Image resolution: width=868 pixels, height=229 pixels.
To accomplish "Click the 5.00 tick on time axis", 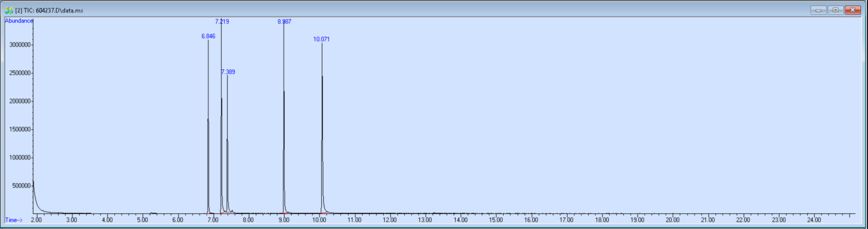I will (142, 220).
